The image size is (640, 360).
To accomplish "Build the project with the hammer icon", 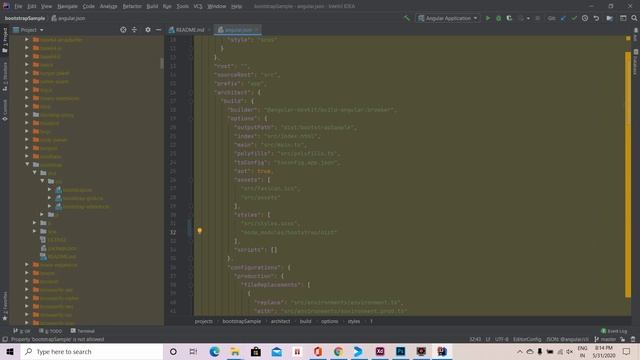I will click(x=407, y=18).
